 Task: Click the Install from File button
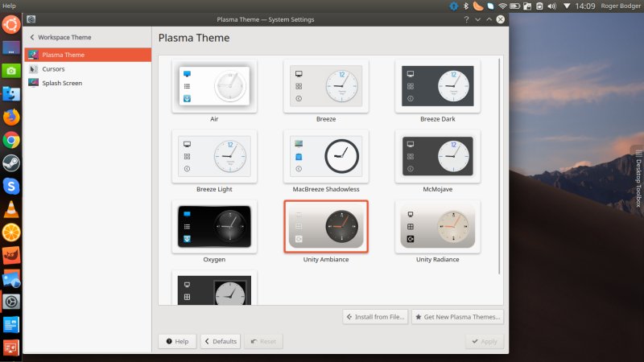pos(375,317)
